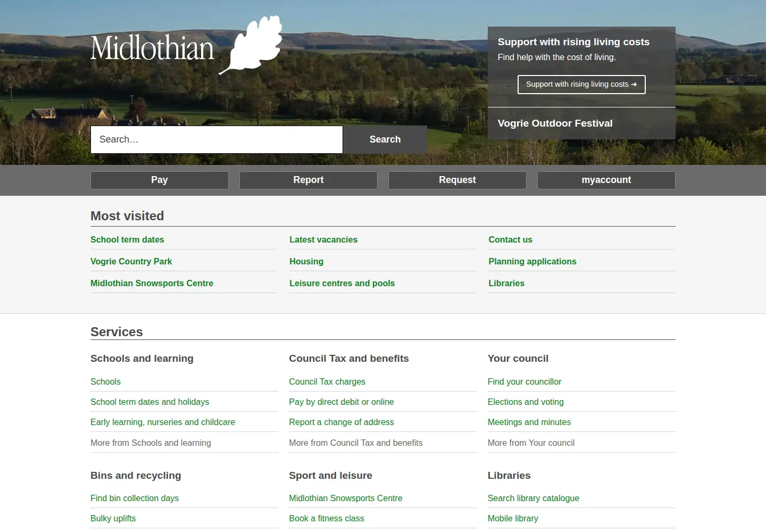Open the Support with rising living costs button

point(581,85)
